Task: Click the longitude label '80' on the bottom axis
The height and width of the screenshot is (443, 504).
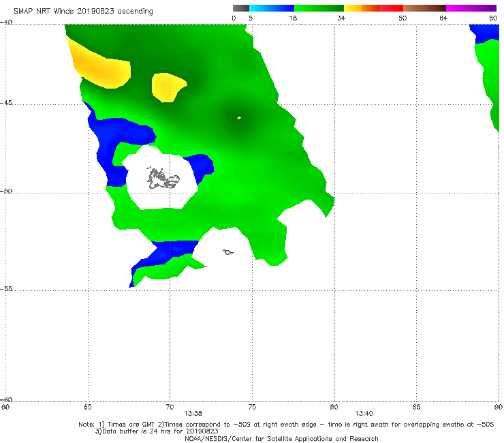Action: click(334, 407)
